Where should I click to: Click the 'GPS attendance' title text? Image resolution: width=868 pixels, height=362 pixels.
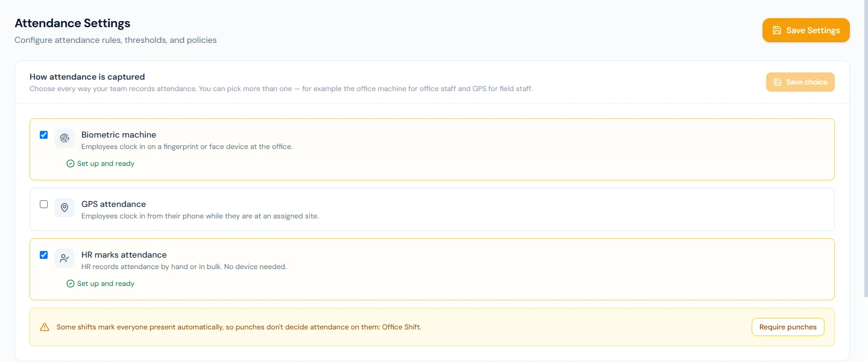click(x=113, y=204)
